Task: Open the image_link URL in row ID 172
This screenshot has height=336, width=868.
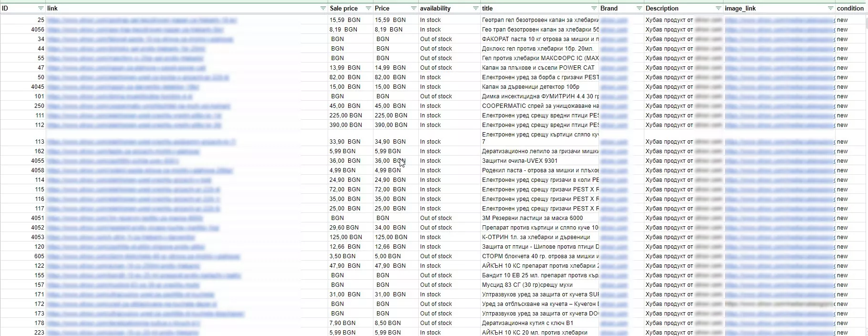Action: [x=779, y=304]
